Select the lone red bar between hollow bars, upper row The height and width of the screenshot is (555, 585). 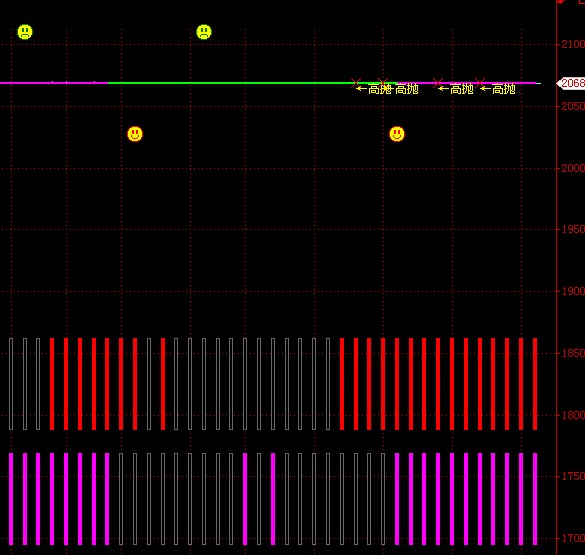coord(163,384)
